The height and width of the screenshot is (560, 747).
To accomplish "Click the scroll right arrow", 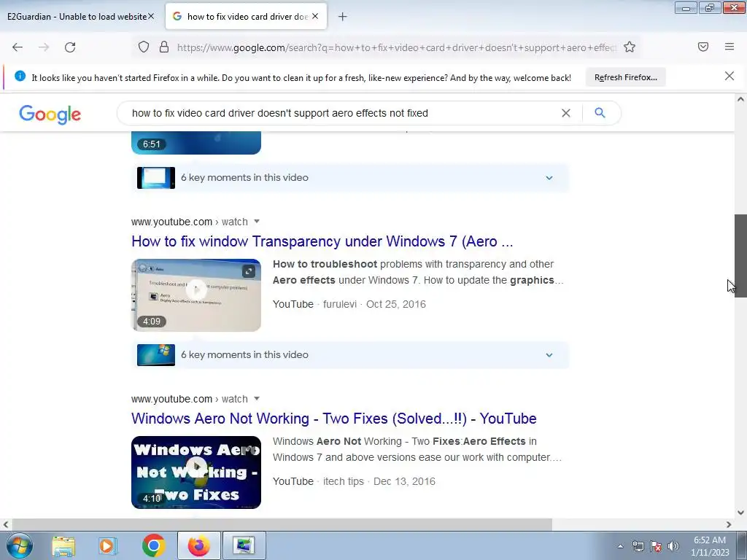I will [729, 525].
